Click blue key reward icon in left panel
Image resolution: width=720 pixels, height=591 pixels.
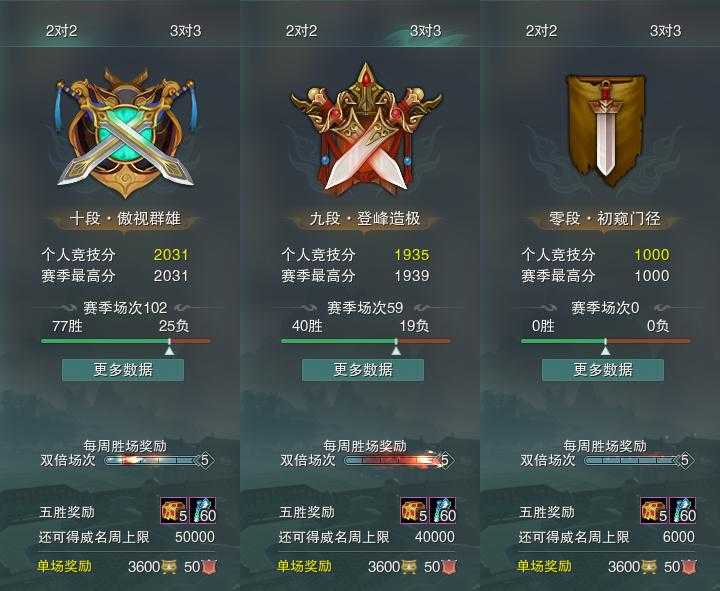tap(202, 511)
